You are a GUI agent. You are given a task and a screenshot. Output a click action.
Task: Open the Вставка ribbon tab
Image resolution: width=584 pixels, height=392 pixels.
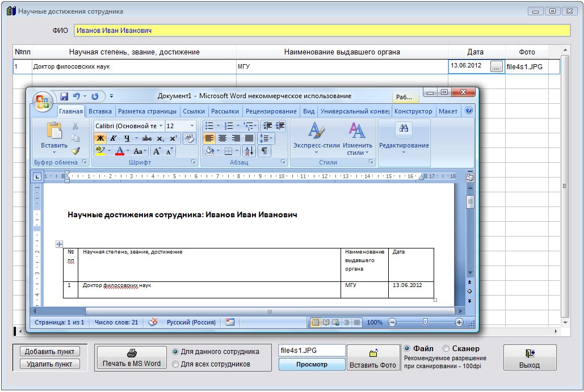coord(100,111)
